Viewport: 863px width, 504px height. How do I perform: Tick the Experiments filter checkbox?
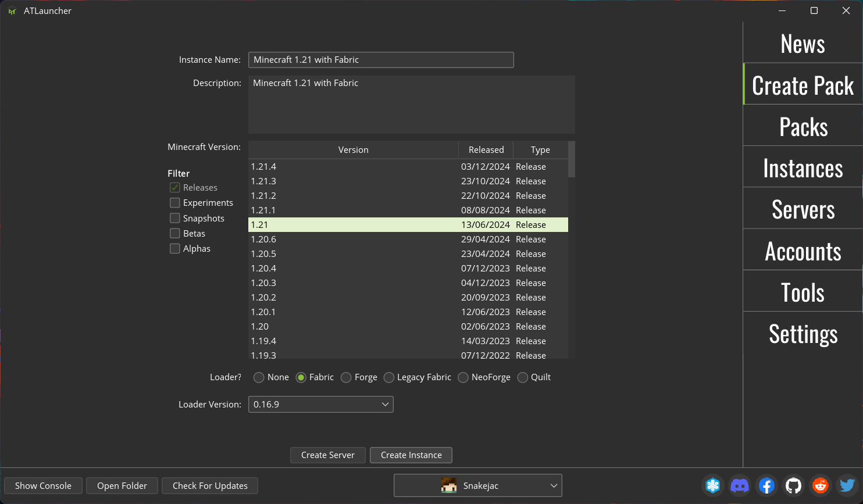174,203
